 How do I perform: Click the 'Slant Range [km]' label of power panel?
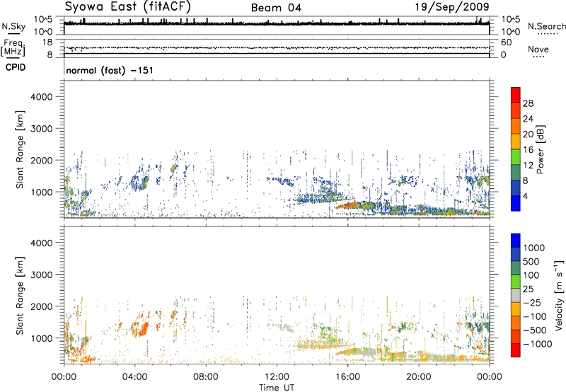click(20, 149)
